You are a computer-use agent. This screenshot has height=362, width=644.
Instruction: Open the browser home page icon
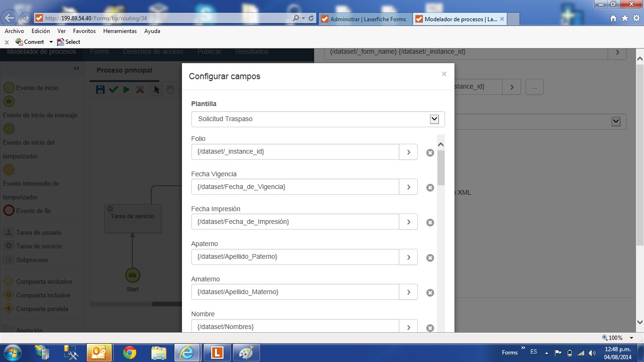[x=613, y=18]
